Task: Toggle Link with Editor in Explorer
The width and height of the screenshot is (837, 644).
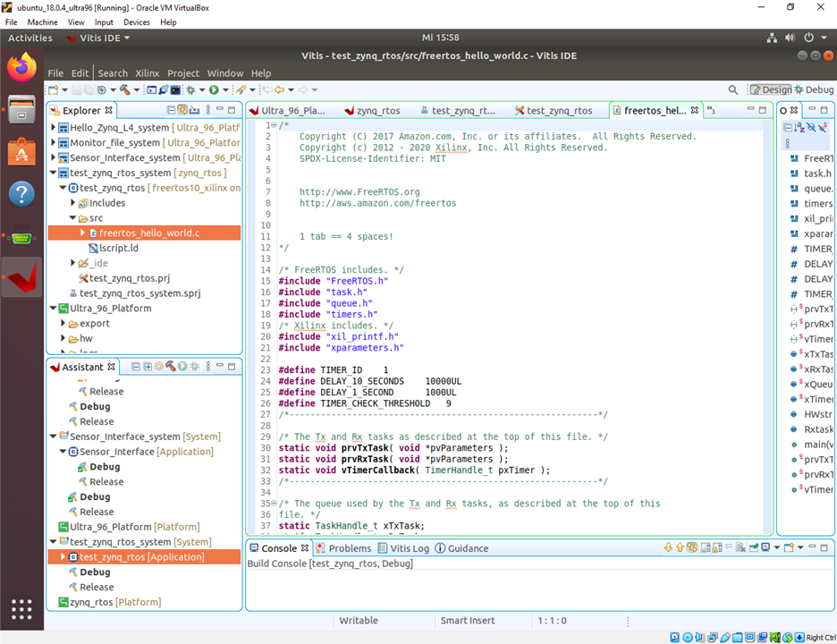Action: [182, 110]
